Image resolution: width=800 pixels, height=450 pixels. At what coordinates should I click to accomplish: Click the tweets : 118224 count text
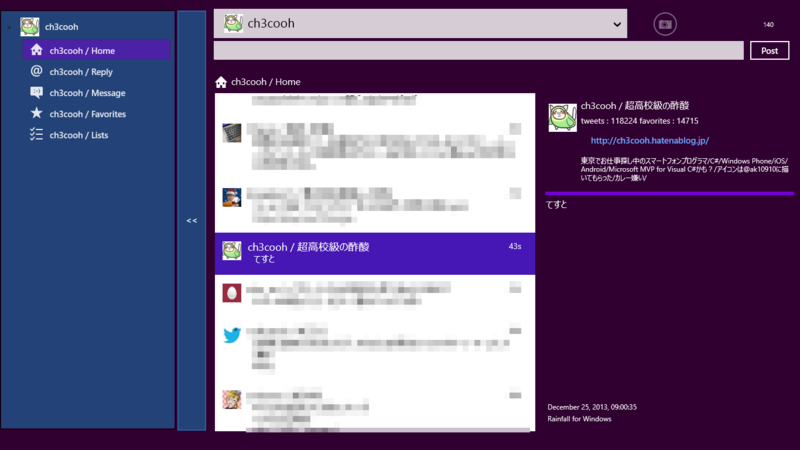click(609, 121)
